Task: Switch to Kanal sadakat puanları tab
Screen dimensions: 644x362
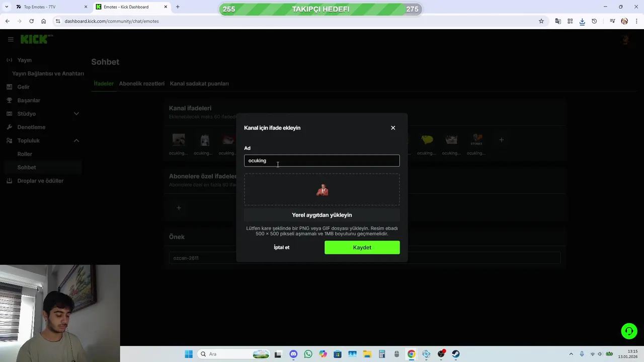Action: (x=199, y=83)
